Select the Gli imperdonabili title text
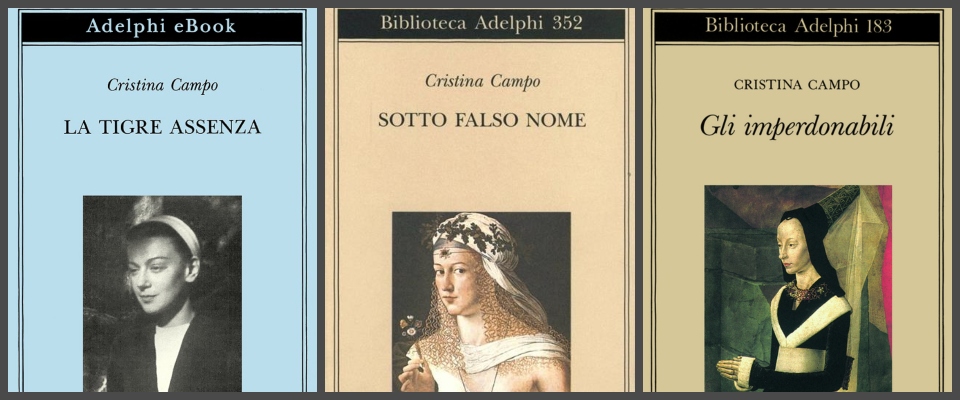This screenshot has width=960, height=400. point(797,127)
